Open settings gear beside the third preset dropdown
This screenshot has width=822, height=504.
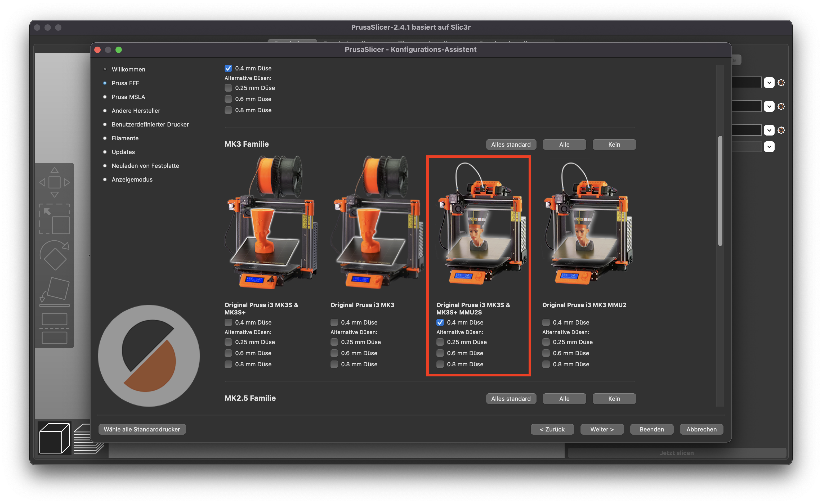tap(781, 130)
